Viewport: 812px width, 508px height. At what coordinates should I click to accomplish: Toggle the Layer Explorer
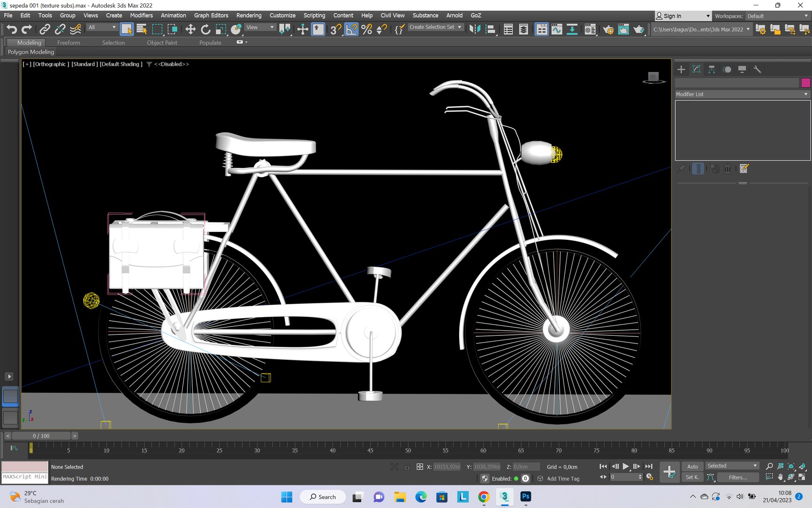point(523,29)
